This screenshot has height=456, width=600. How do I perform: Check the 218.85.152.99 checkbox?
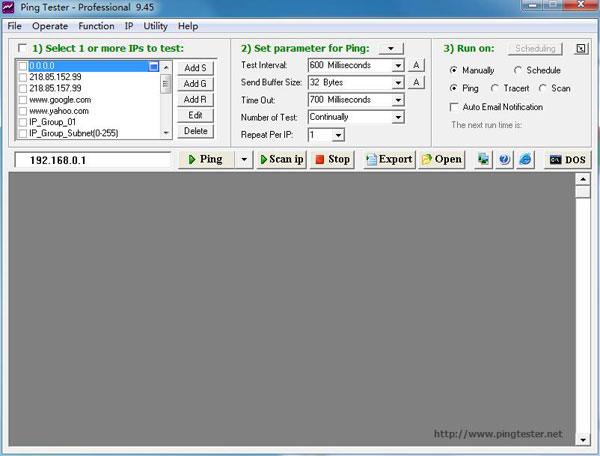pos(23,77)
